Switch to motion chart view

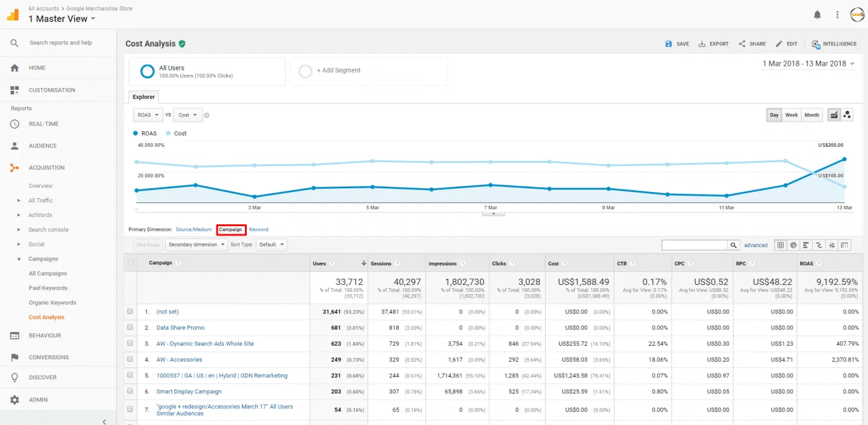(848, 115)
